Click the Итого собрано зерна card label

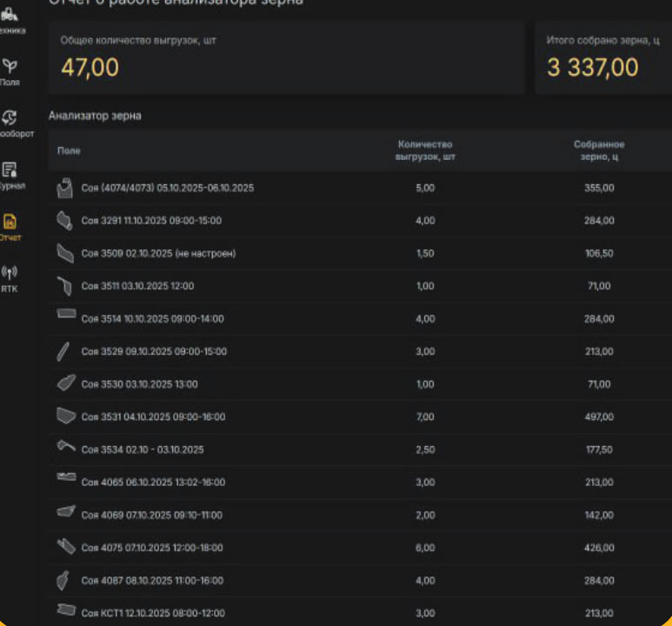tap(603, 41)
